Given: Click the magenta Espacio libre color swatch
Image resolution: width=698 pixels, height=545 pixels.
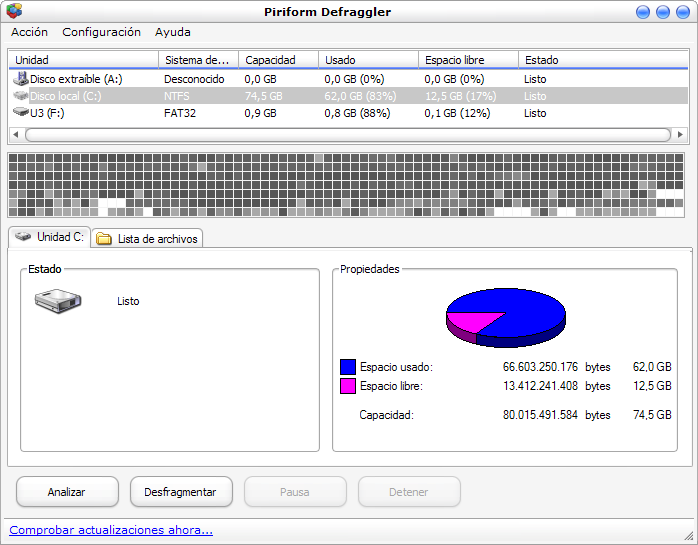Looking at the screenshot, I should tap(348, 386).
